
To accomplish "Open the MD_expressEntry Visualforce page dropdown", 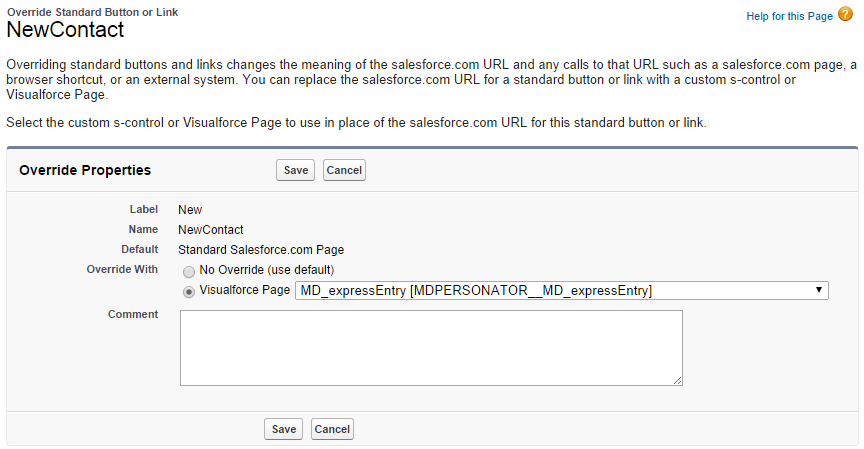I will click(560, 291).
